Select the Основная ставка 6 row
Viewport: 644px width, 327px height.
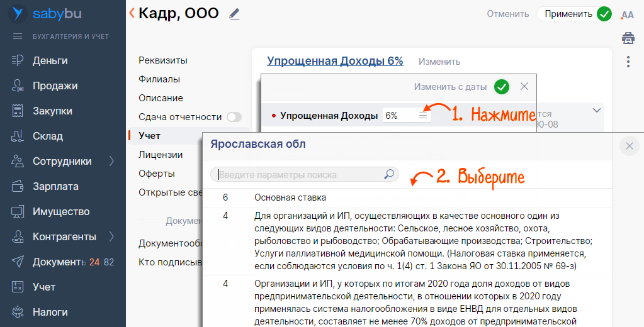pyautogui.click(x=290, y=197)
